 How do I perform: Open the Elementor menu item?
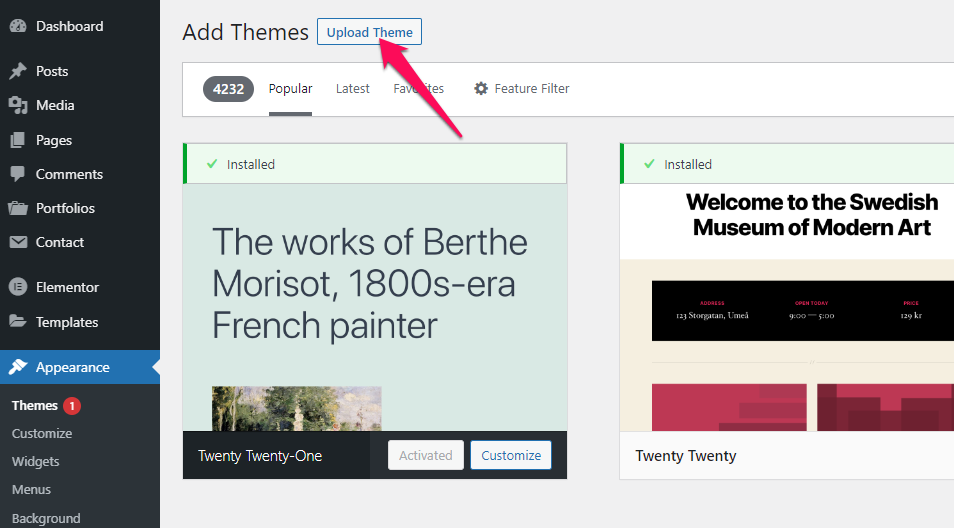80,287
